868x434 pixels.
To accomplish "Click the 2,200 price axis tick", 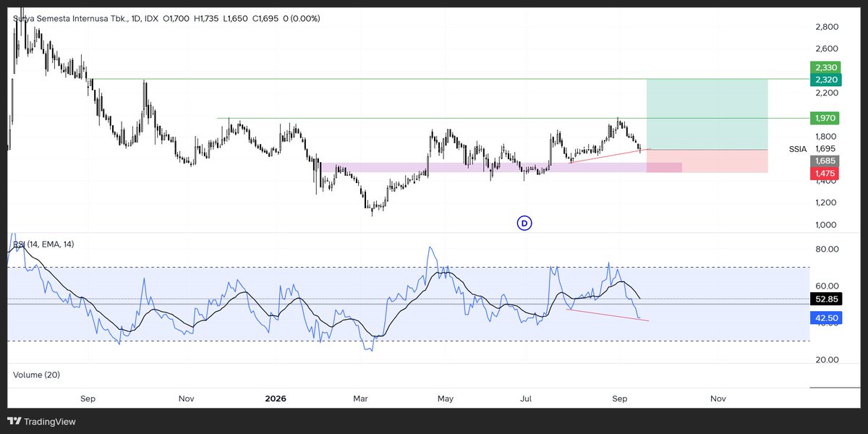I will coord(825,93).
